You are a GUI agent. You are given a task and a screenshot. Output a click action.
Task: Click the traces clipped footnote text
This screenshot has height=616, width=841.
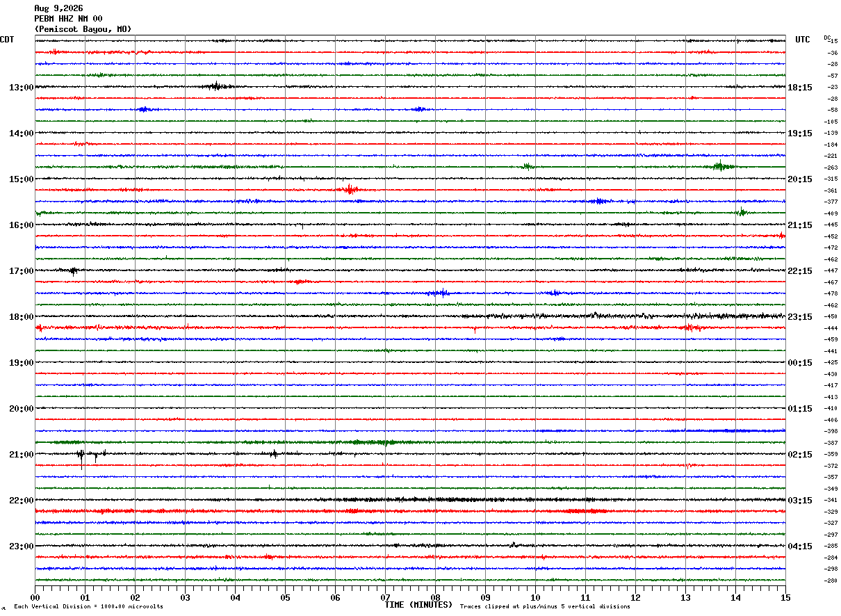545,607
